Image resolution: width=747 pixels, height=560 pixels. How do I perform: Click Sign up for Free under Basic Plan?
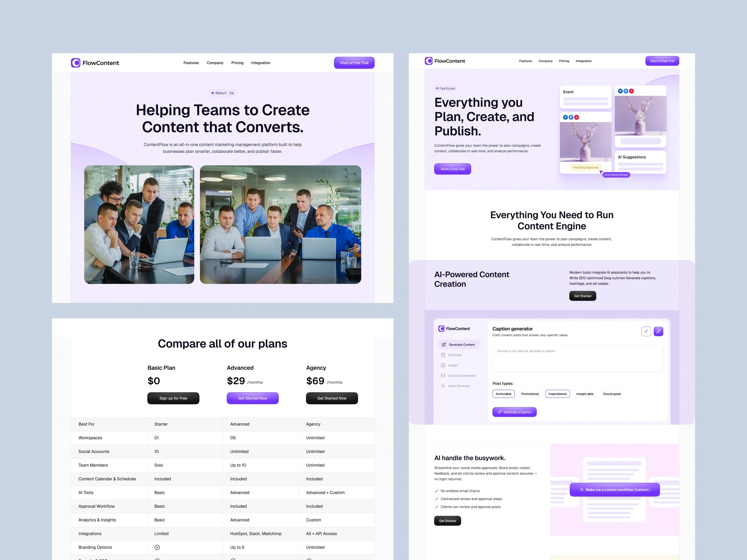[173, 398]
